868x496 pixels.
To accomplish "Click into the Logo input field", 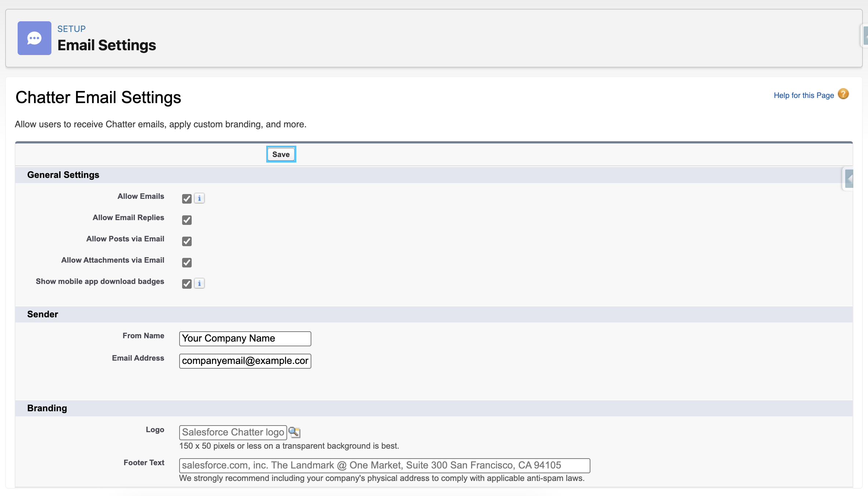I will [x=233, y=433].
